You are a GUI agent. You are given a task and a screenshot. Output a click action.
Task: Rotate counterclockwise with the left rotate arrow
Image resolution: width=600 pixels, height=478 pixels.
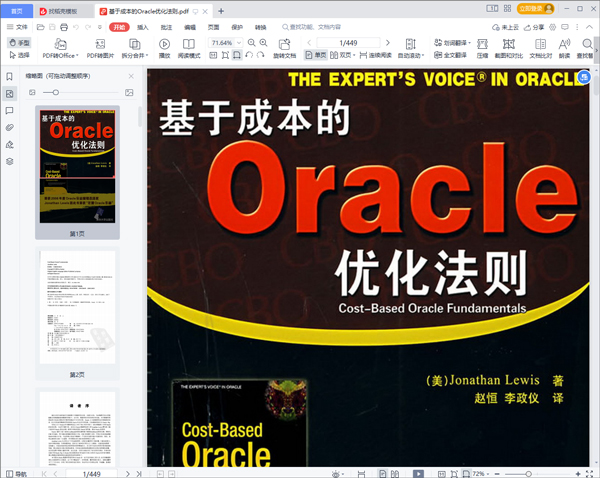249,55
